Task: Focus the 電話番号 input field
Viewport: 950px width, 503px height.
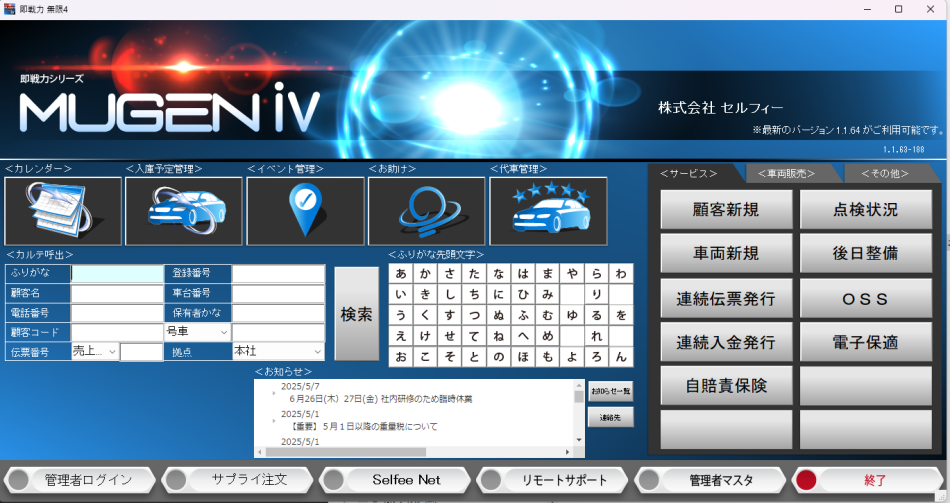Action: [118, 313]
